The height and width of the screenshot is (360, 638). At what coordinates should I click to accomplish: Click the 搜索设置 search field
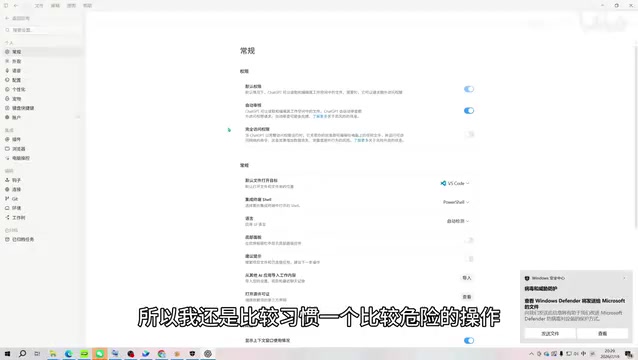(x=43, y=30)
